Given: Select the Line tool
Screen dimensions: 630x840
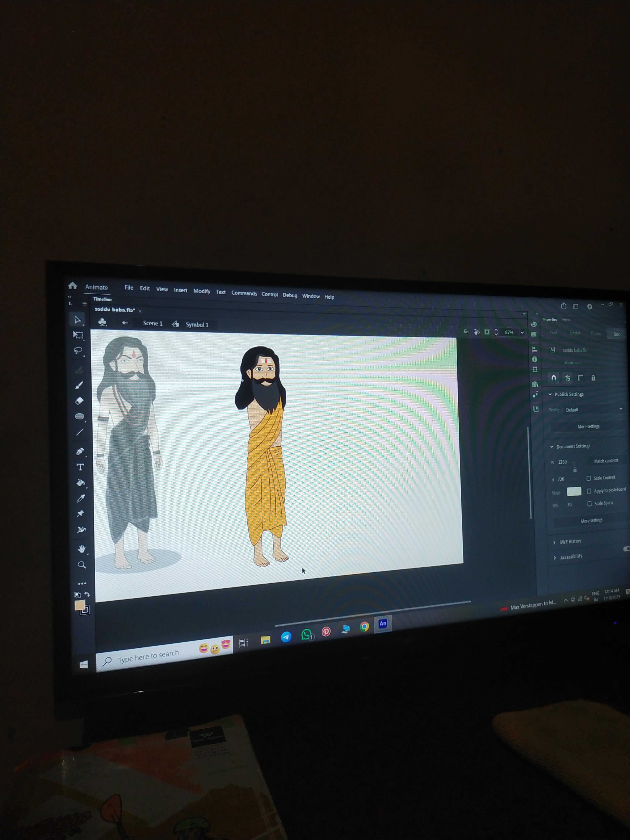Looking at the screenshot, I should click(x=80, y=432).
